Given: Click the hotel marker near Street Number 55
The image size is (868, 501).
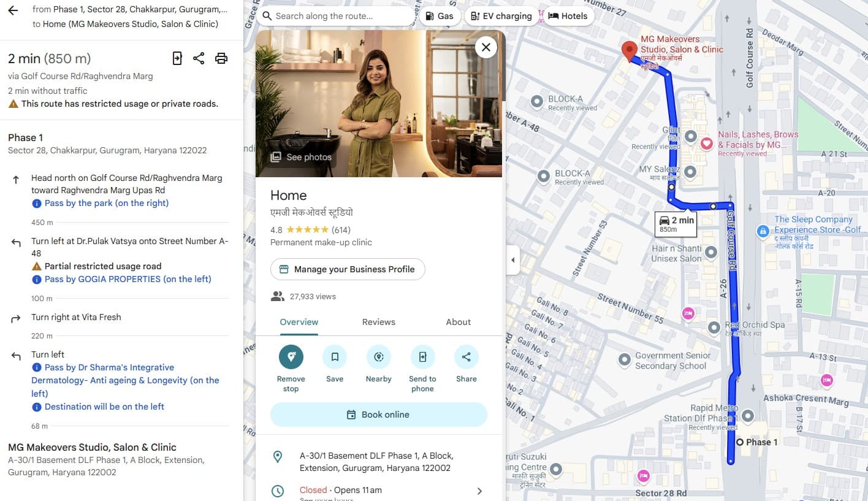Looking at the screenshot, I should pos(688,314).
